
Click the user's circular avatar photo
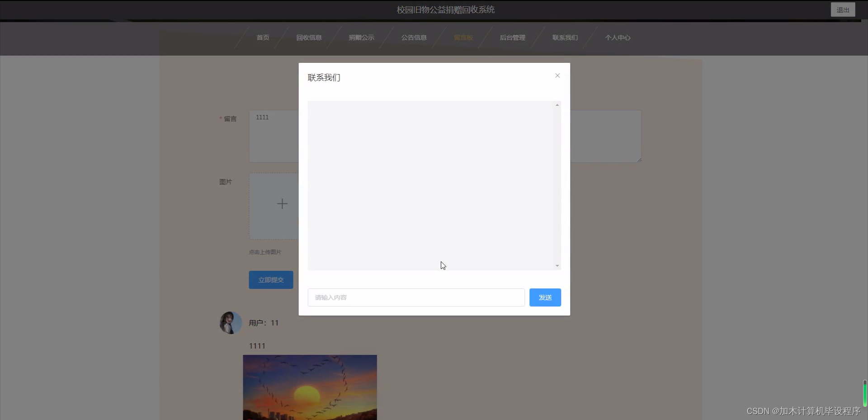point(231,322)
